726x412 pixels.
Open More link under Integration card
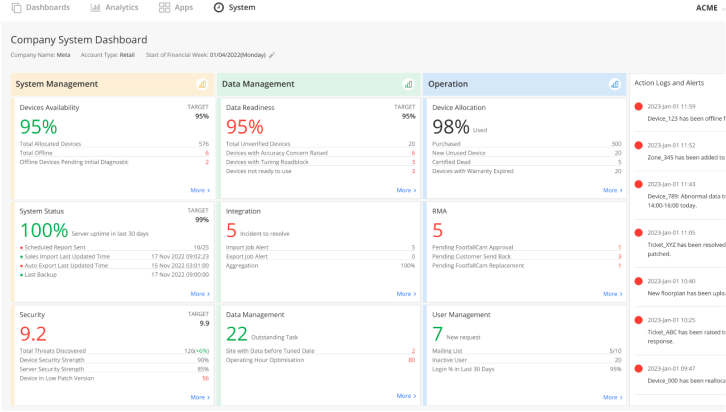tap(407, 294)
